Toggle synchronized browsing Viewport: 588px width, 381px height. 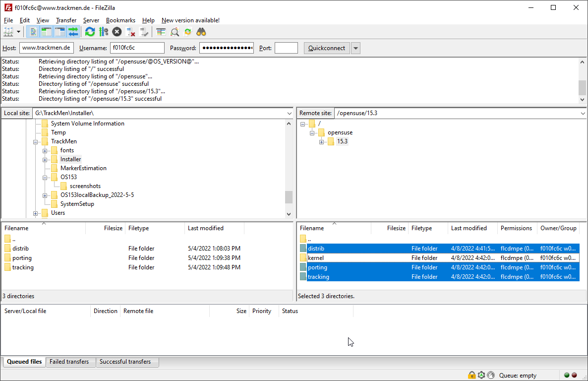tap(188, 31)
